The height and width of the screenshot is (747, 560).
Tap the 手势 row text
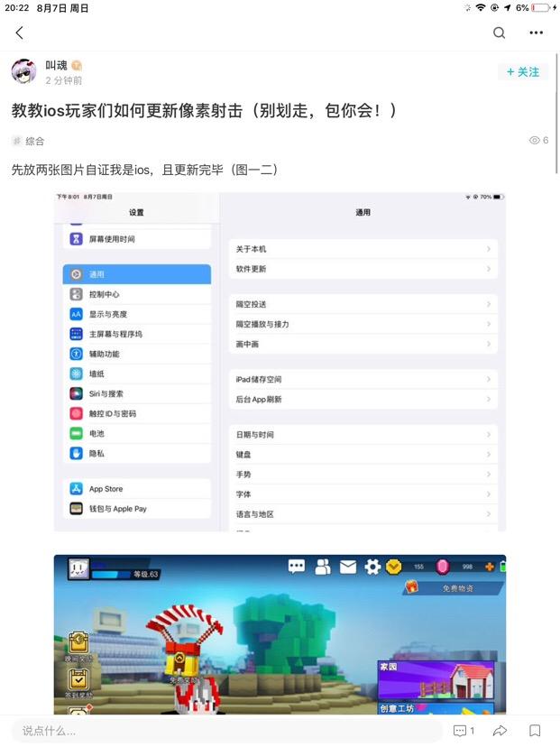[243, 475]
